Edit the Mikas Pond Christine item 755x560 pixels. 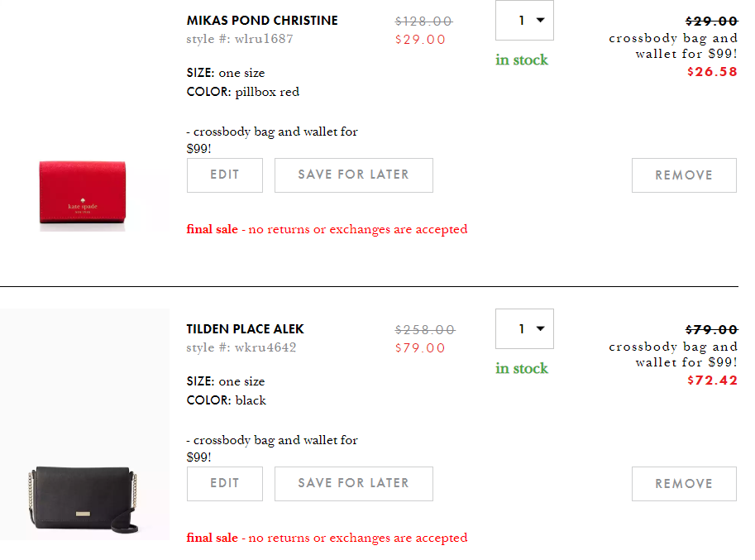point(225,175)
